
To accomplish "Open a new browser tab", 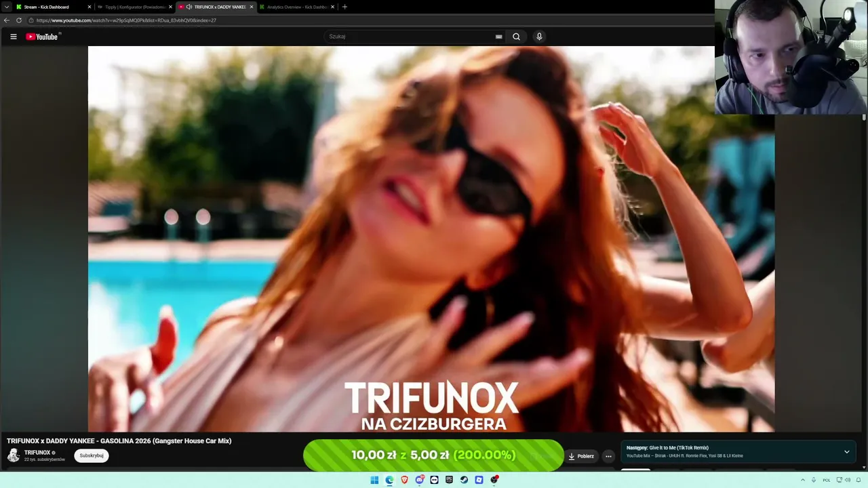I will click(x=344, y=7).
